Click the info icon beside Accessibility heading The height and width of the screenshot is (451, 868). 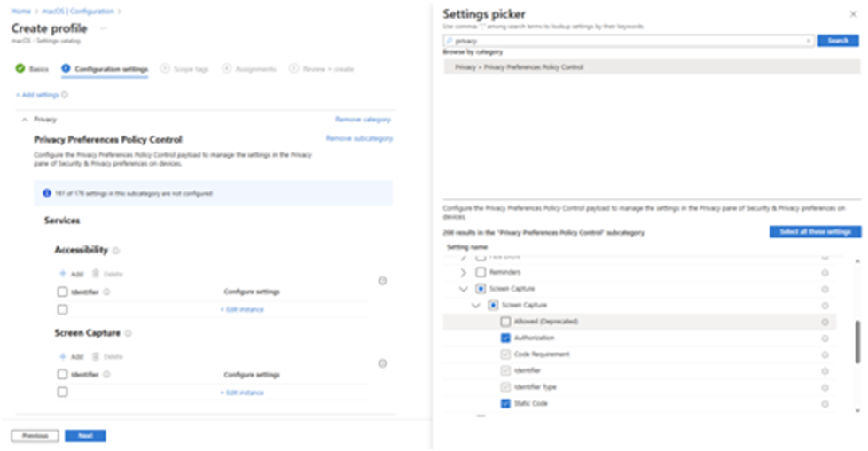point(116,251)
